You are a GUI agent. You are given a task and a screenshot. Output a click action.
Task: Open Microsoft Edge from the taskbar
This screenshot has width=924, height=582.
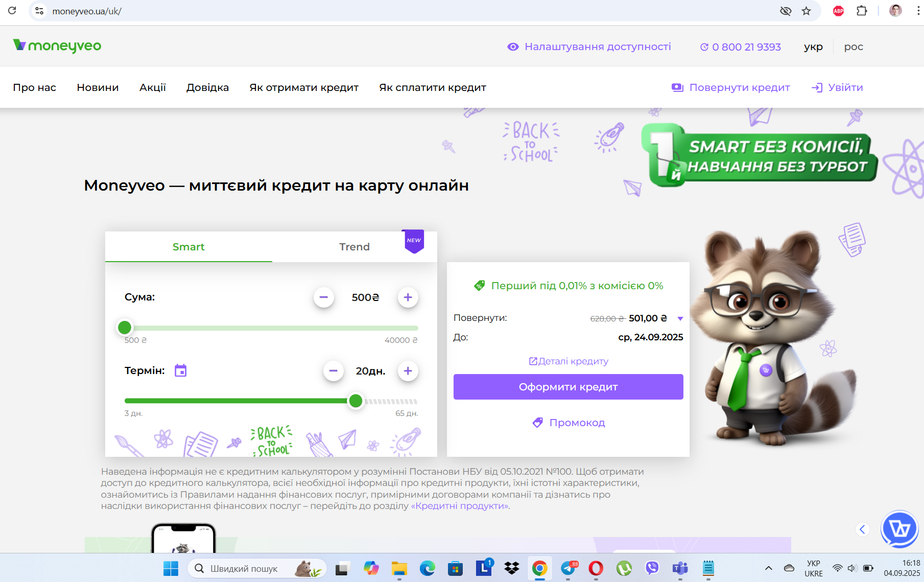[428, 568]
